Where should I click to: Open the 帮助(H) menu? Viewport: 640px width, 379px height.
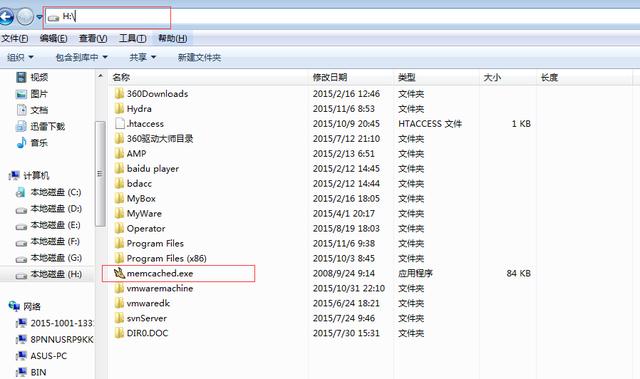tap(173, 38)
